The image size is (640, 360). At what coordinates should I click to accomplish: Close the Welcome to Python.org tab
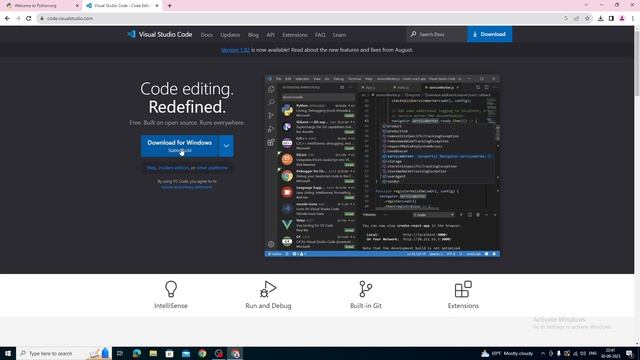pos(77,6)
